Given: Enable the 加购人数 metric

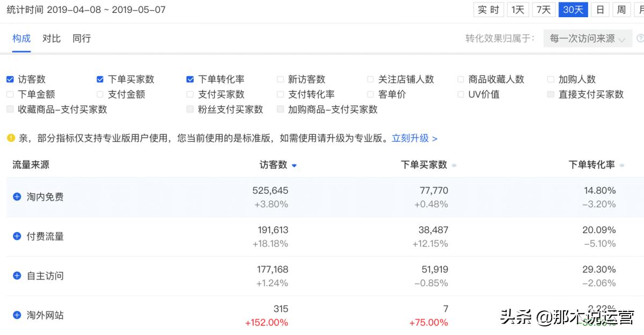Looking at the screenshot, I should click(551, 79).
